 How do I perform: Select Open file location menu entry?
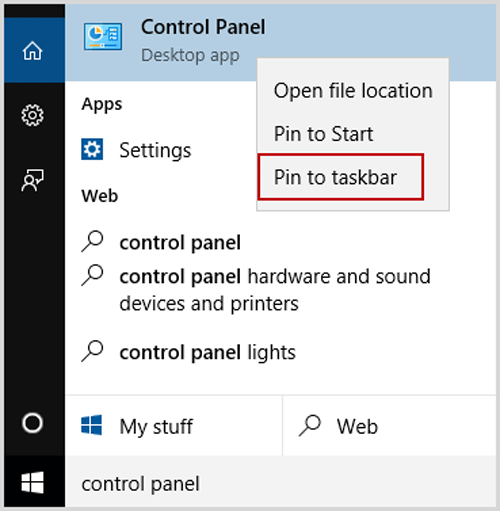point(353,91)
